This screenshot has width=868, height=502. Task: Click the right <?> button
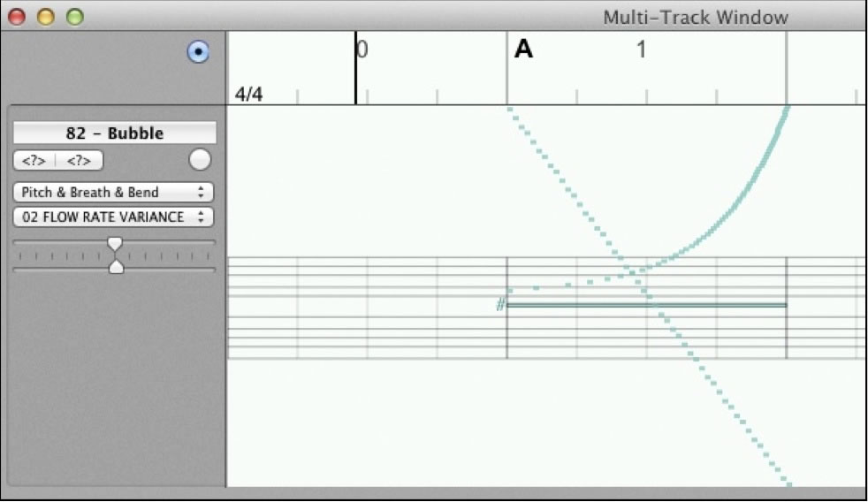point(80,161)
